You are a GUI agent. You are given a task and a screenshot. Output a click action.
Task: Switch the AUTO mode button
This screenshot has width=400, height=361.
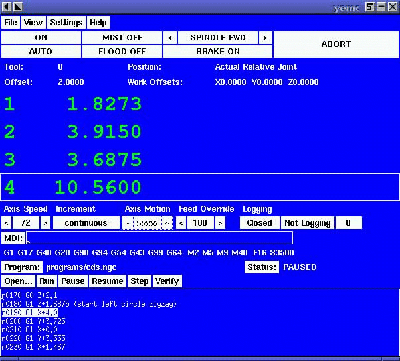coord(41,51)
